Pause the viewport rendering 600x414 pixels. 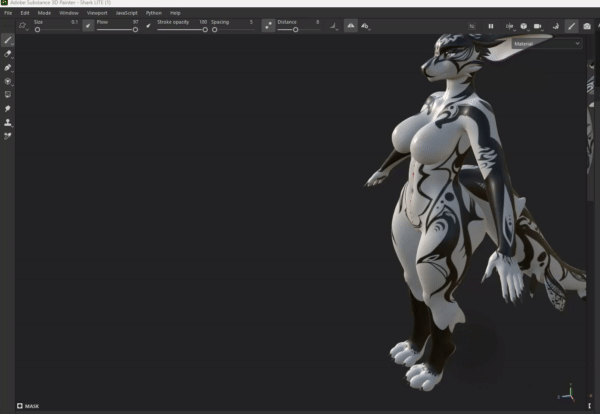(490, 25)
